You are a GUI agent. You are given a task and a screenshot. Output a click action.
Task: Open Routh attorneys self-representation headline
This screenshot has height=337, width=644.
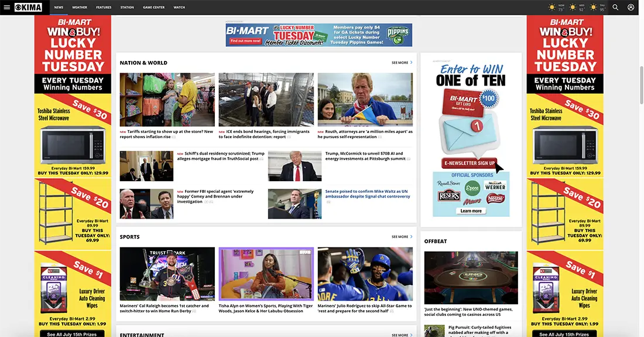point(365,134)
